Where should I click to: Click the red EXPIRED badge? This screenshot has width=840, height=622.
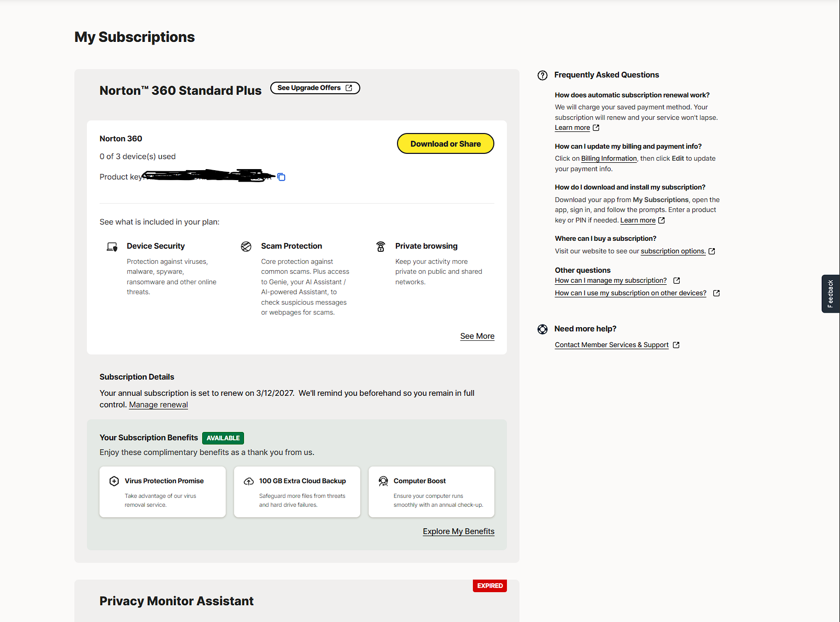coord(490,586)
